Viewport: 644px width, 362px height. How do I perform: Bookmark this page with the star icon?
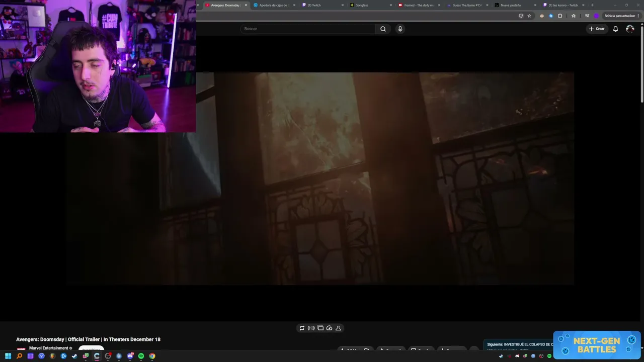(529, 16)
